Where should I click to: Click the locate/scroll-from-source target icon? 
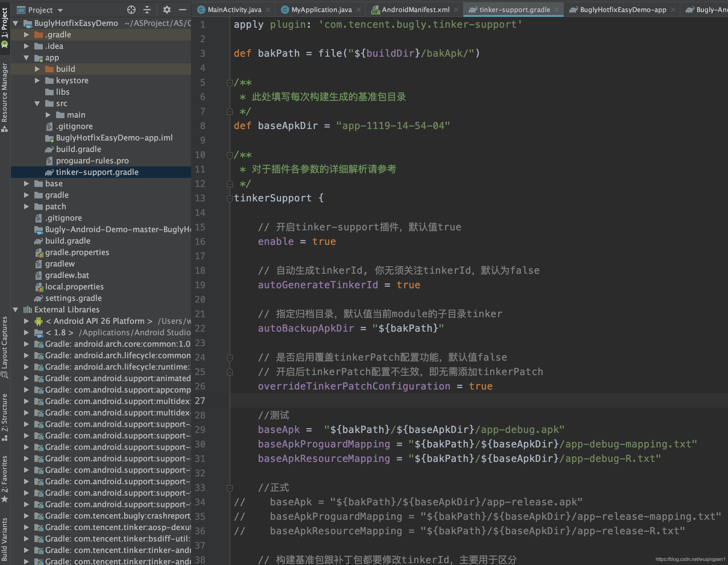131,10
